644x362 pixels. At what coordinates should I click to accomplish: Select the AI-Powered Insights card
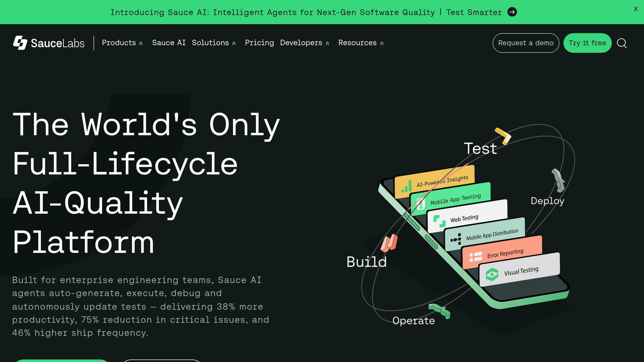click(435, 182)
